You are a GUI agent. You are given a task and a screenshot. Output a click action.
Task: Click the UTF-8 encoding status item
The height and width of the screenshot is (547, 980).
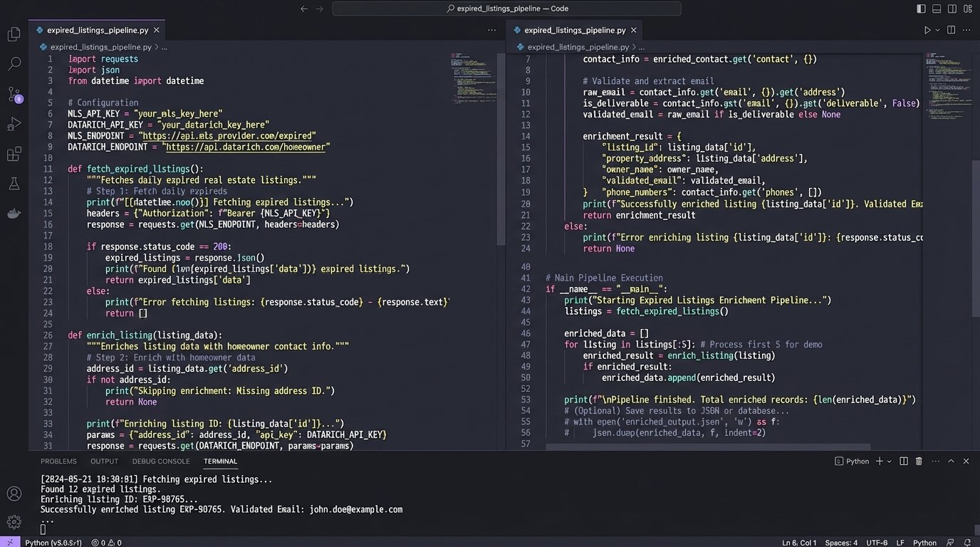pyautogui.click(x=877, y=543)
